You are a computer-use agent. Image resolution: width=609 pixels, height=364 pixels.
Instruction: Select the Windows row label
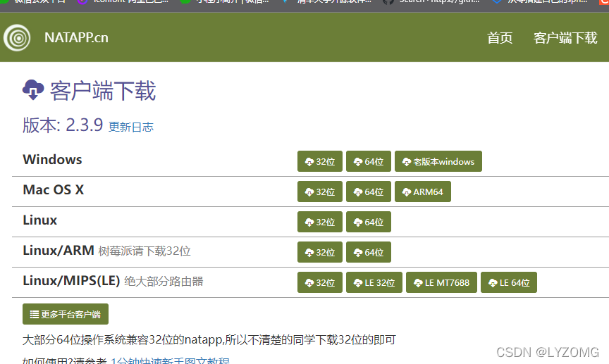[52, 160]
